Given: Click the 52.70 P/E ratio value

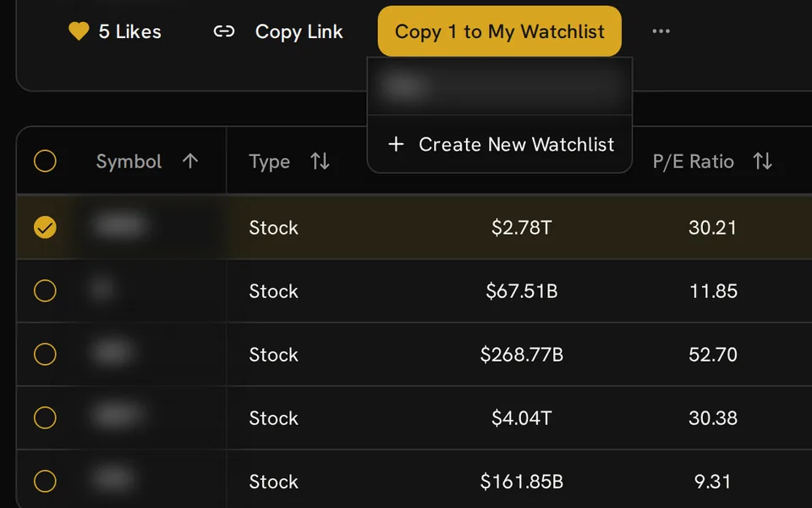Looking at the screenshot, I should (712, 355).
